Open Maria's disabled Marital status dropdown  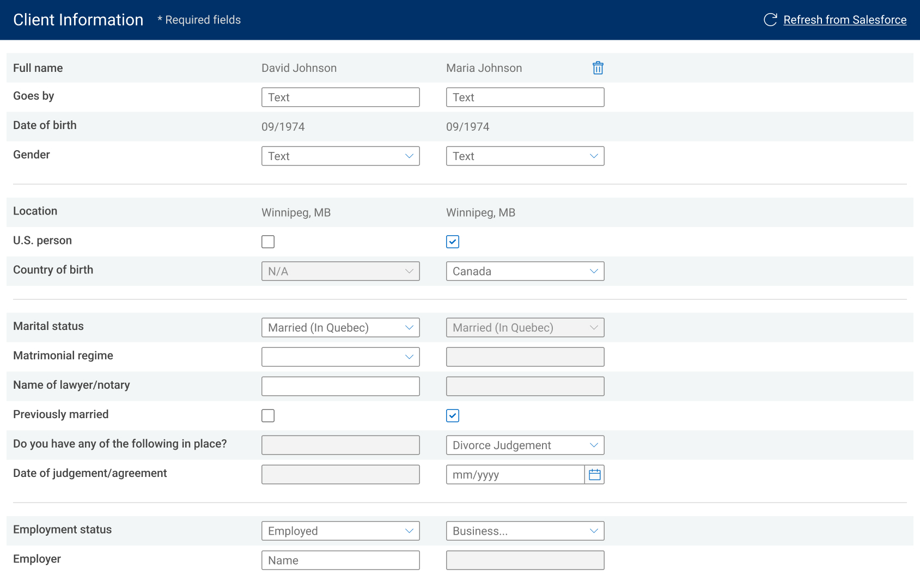pyautogui.click(x=525, y=328)
